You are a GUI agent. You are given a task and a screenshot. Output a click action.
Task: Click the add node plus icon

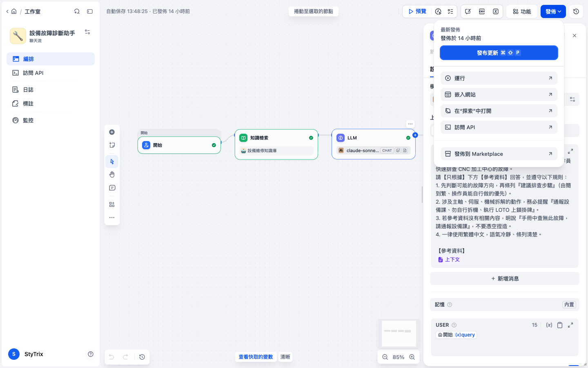pos(112,132)
